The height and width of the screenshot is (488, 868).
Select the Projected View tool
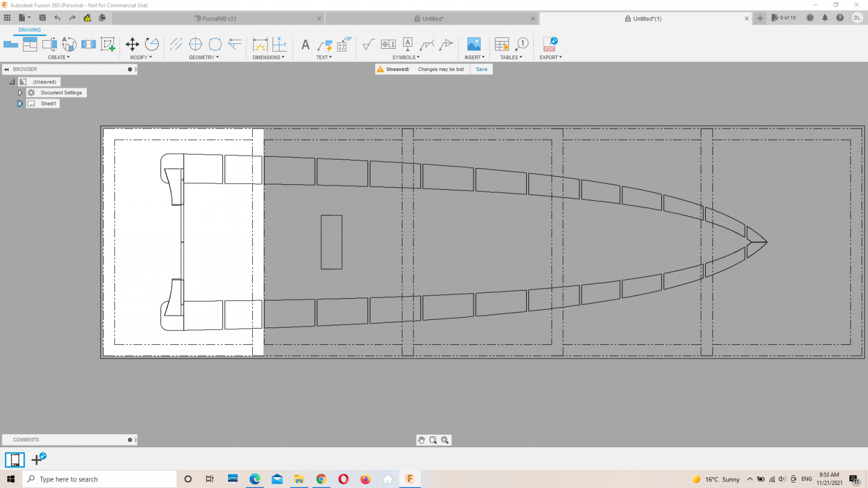pos(30,44)
